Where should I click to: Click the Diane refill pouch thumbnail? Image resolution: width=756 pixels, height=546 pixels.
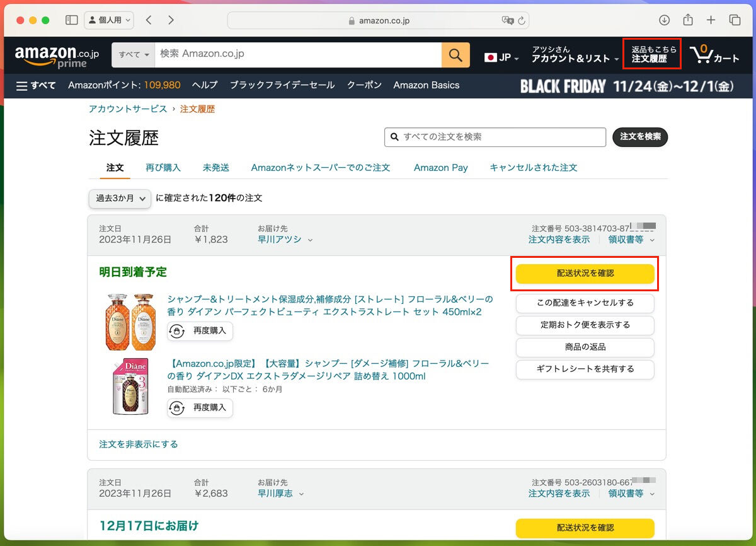[x=130, y=386]
